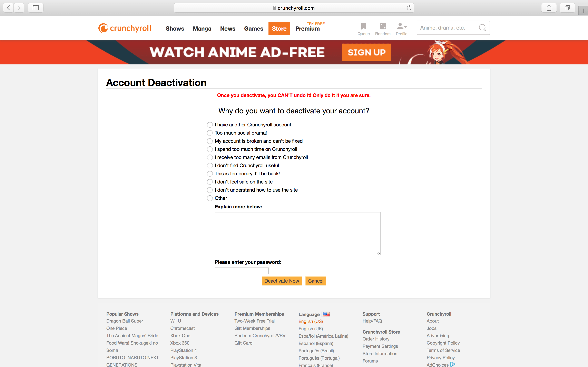Click the SIGN UP banner button
Viewport: 588px width, 367px height.
tap(366, 52)
